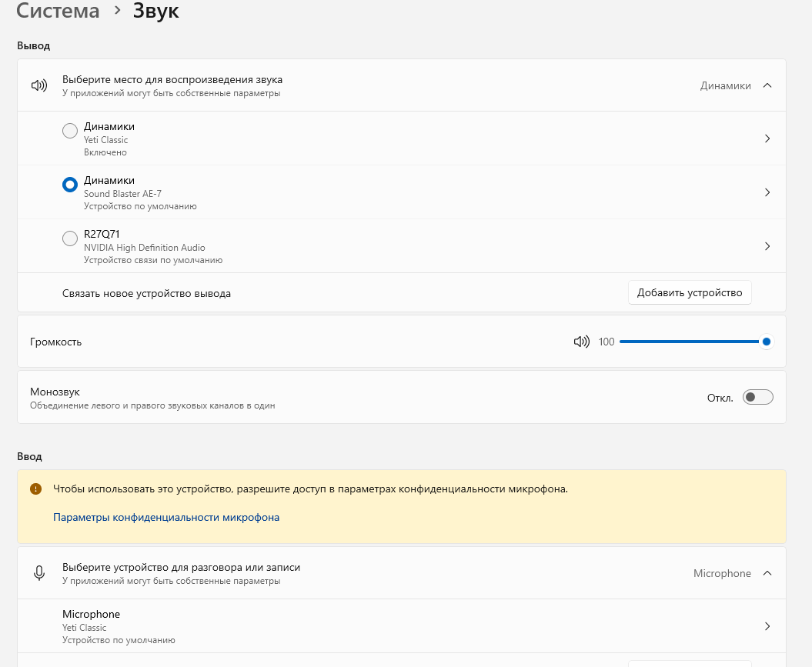Open Sound Blaster AE-7 properties arrow
This screenshot has height=667, width=812.
click(x=767, y=192)
